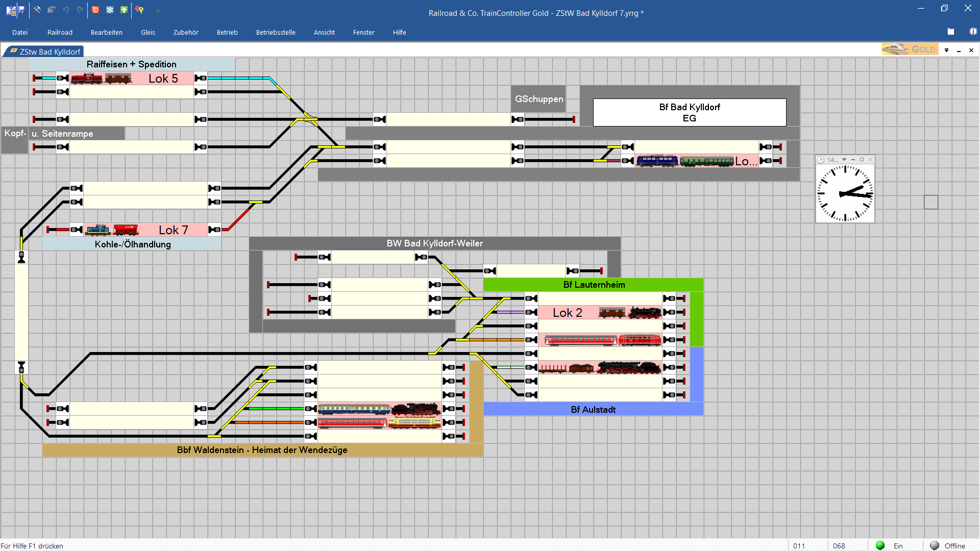Viewport: 980px width, 551px height.
Task: Click the red and yellow map pins icon
Action: click(x=139, y=10)
